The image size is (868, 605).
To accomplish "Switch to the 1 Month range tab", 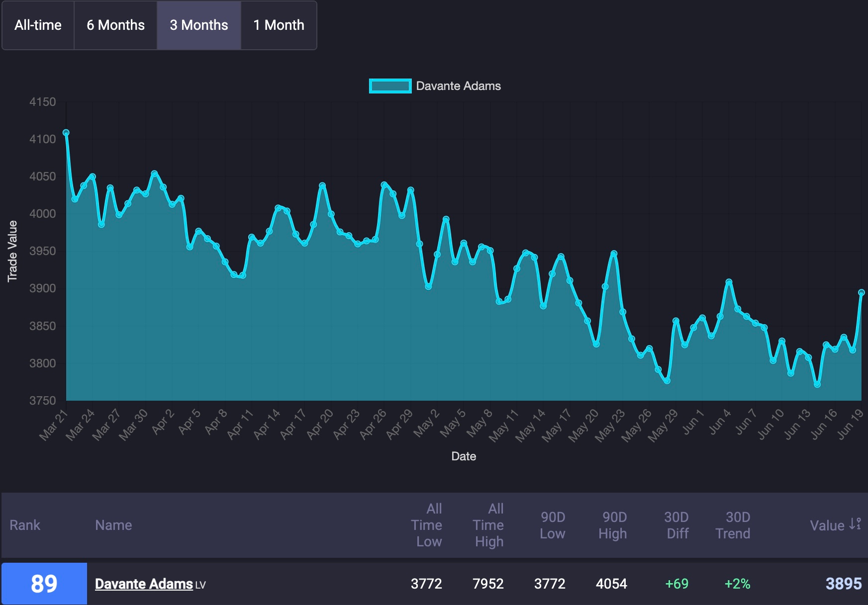I will pyautogui.click(x=279, y=25).
